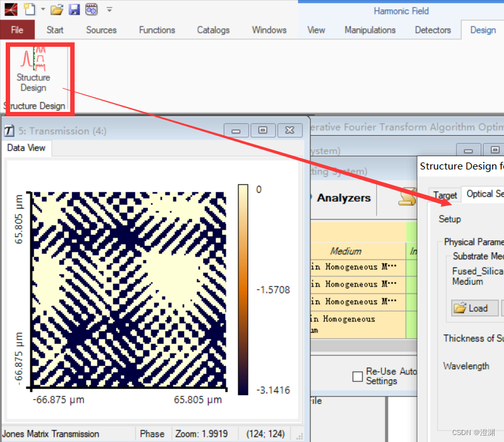Screen dimensions: 504x442
Task: Click the Zoom: 1.9919 status entry
Action: click(202, 434)
